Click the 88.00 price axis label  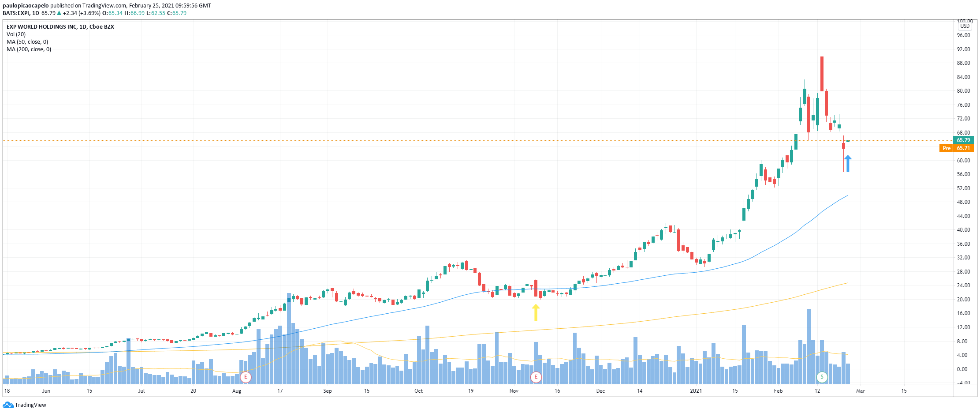click(963, 63)
